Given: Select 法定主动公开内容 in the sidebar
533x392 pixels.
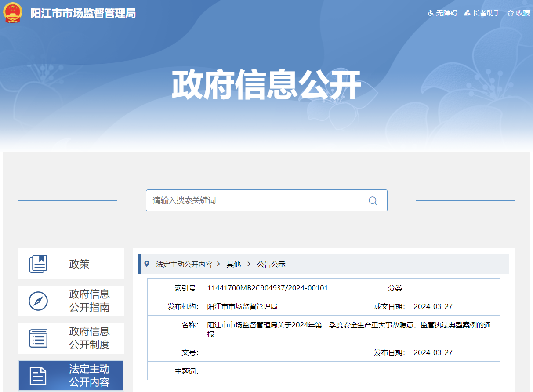Looking at the screenshot, I should pyautogui.click(x=89, y=376).
